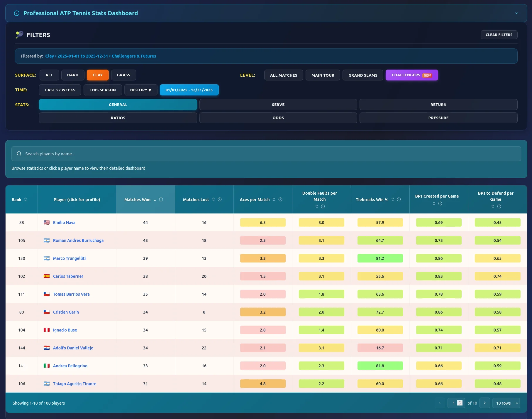Toggle the Grass surface filter
532x419 pixels.
[123, 75]
